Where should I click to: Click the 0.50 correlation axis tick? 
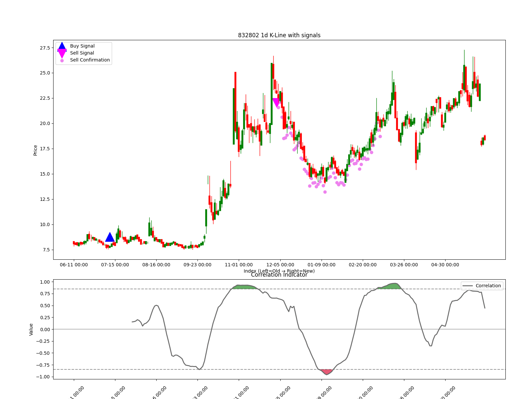tap(45, 306)
